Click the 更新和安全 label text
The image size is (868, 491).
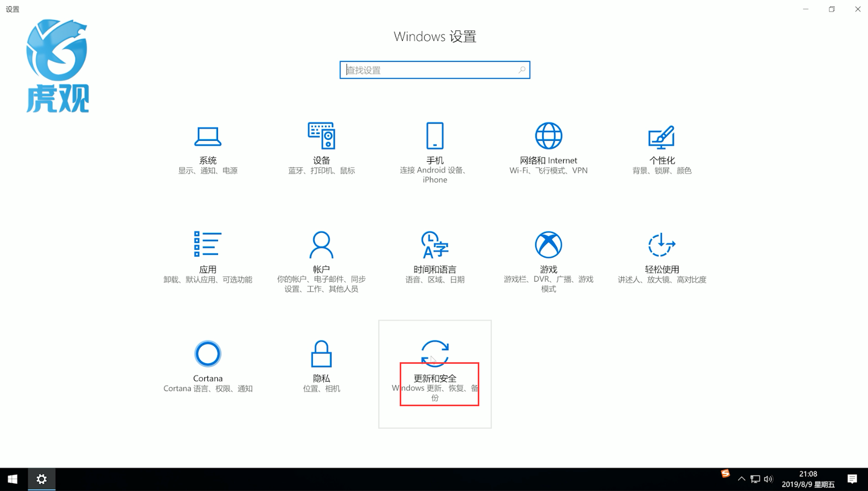pyautogui.click(x=435, y=378)
